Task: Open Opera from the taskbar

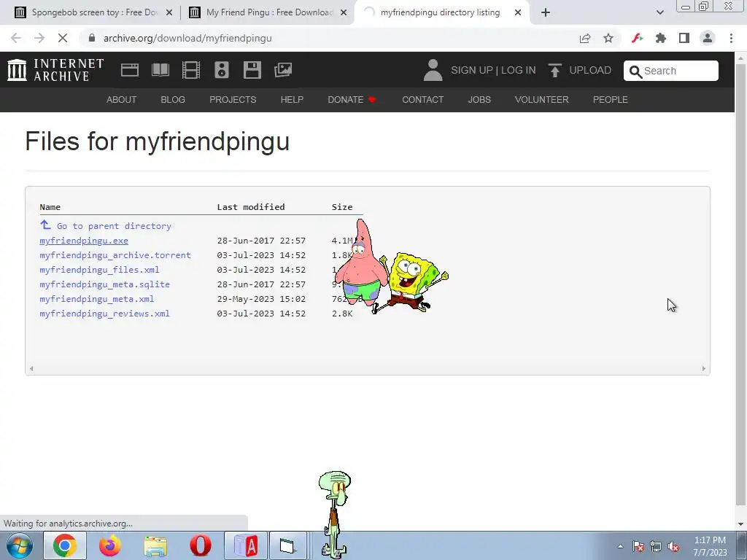Action: (201, 545)
